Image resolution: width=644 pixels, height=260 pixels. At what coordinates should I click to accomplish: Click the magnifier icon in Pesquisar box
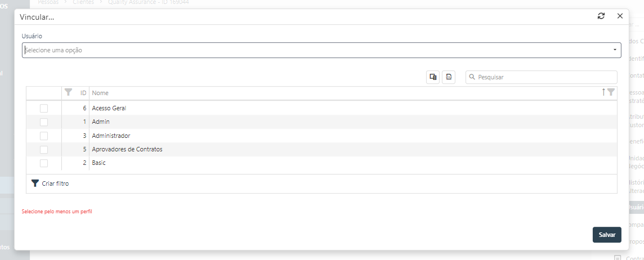point(472,77)
